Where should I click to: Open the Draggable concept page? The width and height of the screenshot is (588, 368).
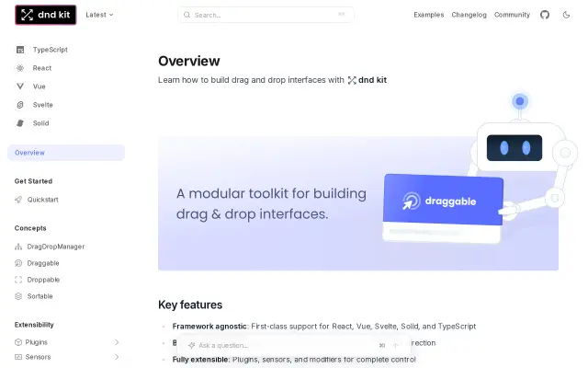click(x=43, y=263)
